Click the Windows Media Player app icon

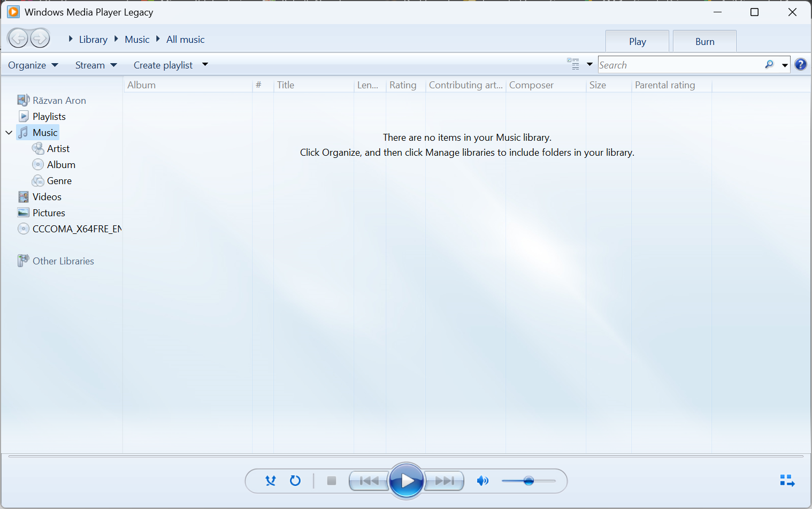pyautogui.click(x=13, y=12)
